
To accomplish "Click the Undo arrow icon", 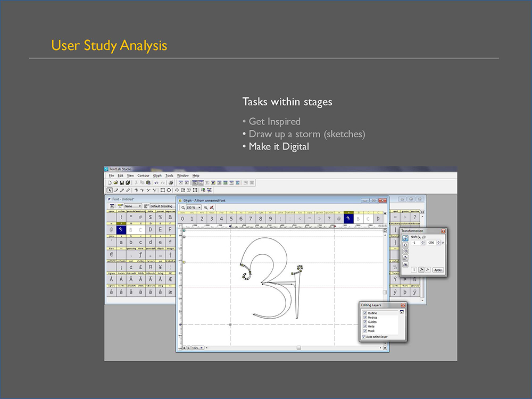I will 155,182.
